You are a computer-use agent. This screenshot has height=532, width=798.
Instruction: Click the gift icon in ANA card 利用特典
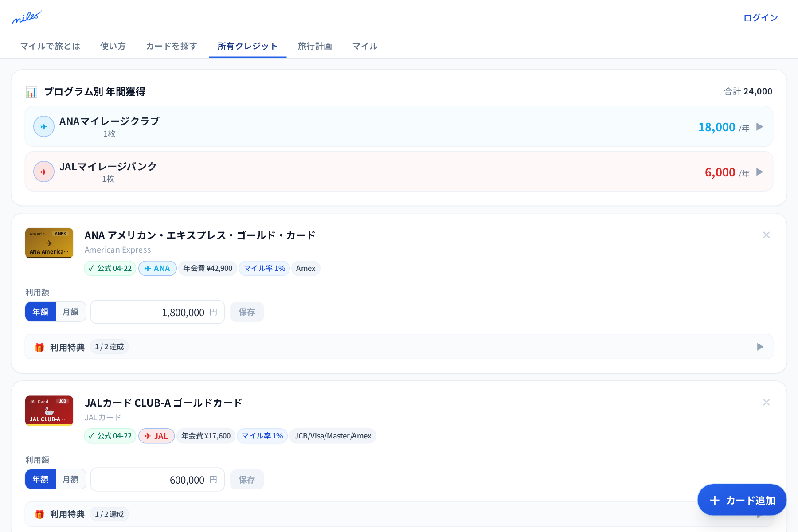coord(39,347)
